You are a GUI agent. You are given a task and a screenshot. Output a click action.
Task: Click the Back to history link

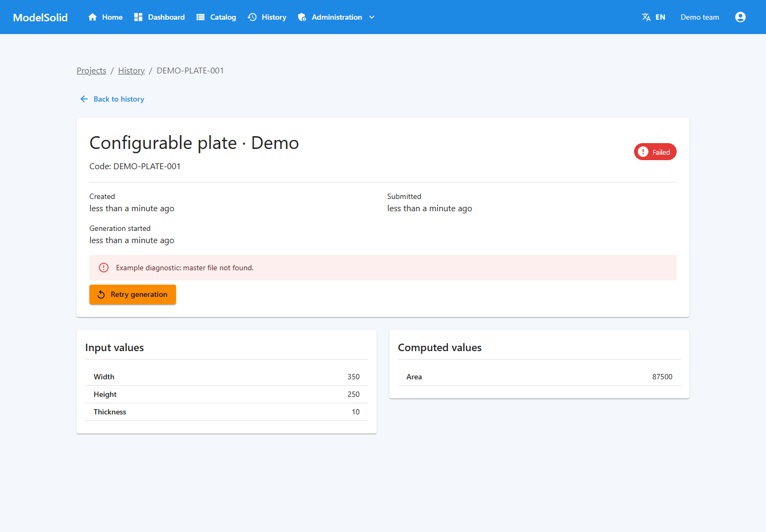coord(112,99)
